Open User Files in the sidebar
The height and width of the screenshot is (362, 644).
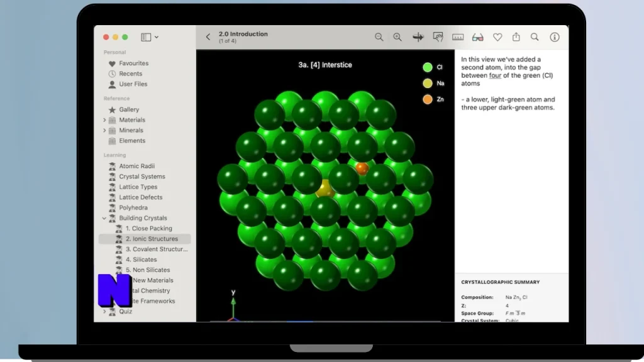click(133, 84)
